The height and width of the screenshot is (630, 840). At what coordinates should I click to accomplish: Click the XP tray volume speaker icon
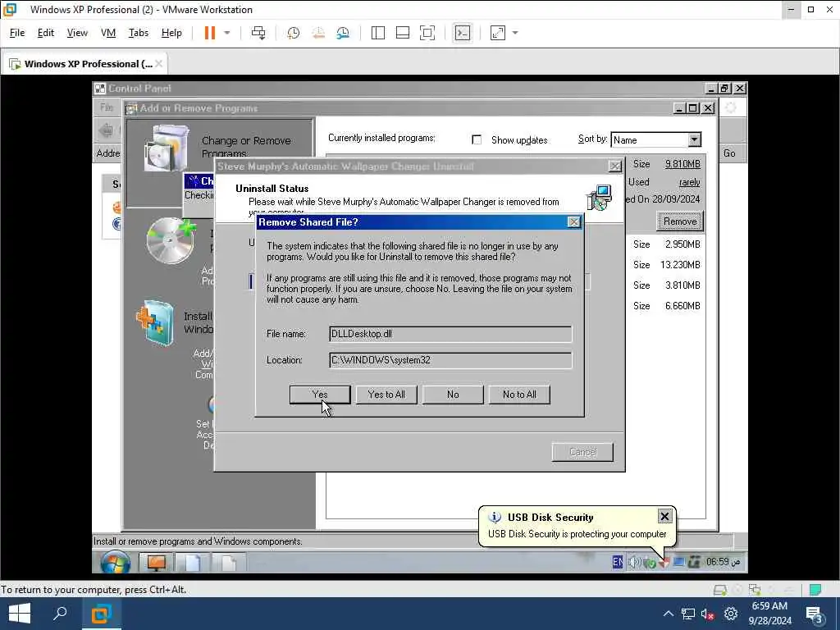click(x=634, y=562)
